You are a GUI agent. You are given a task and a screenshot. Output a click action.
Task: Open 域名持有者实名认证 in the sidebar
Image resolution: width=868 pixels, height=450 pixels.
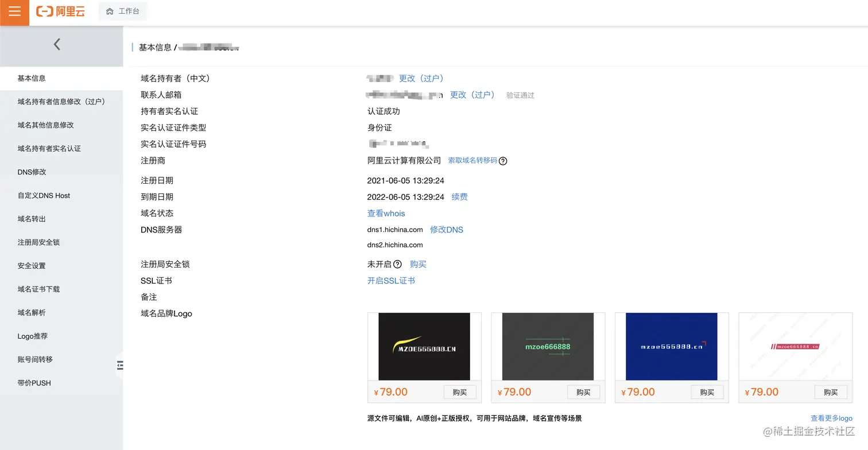pos(61,149)
